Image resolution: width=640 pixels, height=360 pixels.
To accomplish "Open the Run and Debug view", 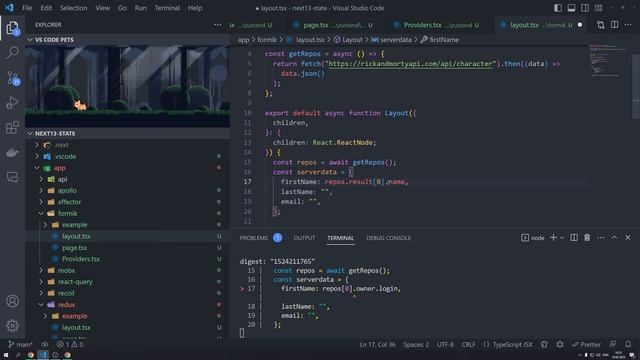I will pyautogui.click(x=12, y=102).
